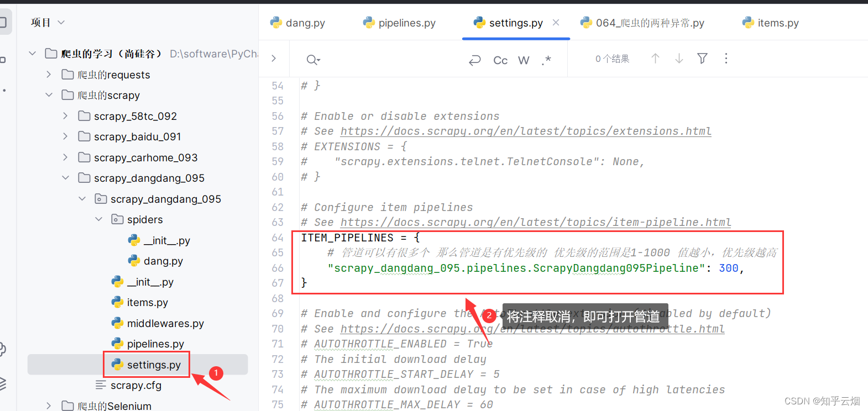
Task: Open search history magnifier icon
Action: [x=313, y=60]
